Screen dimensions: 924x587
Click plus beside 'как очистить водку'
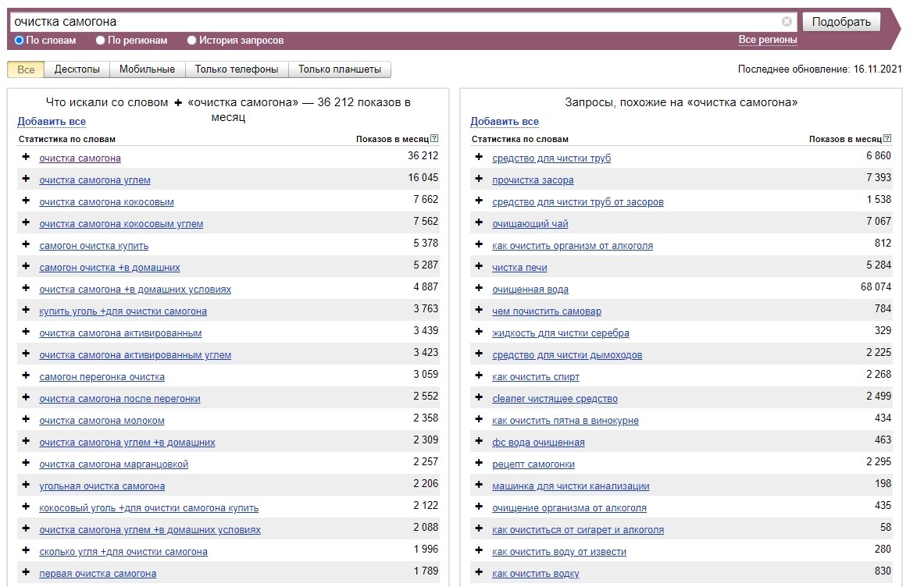479,571
